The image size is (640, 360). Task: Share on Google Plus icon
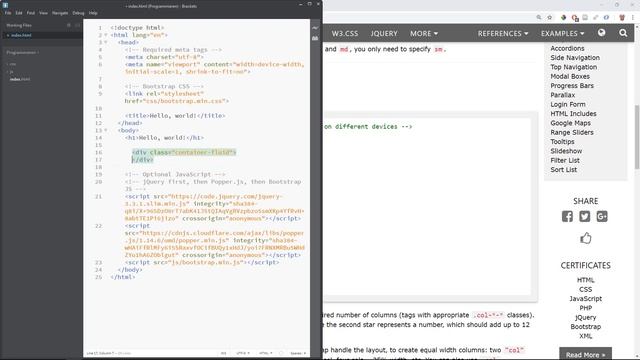pos(602,216)
